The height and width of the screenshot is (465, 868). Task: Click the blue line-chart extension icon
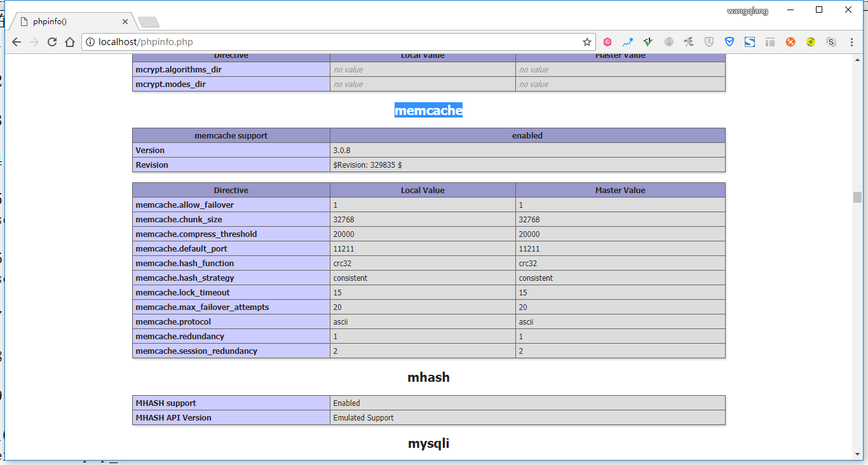tap(628, 42)
